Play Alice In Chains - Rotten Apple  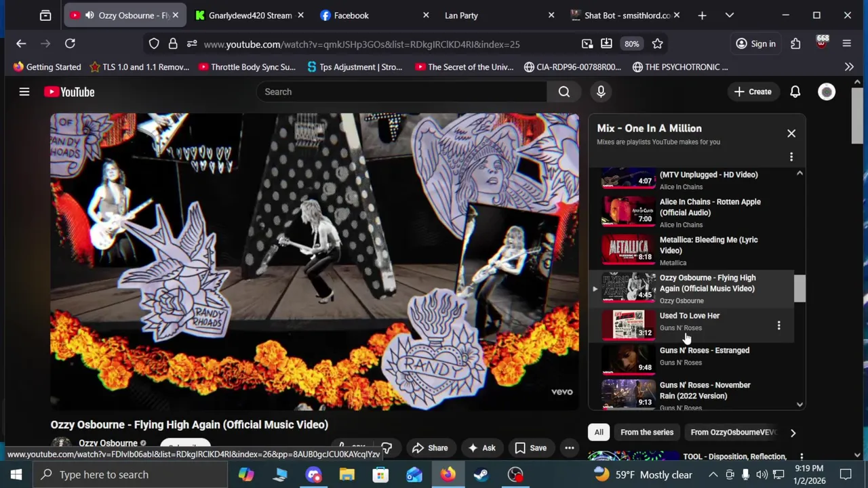pos(692,213)
